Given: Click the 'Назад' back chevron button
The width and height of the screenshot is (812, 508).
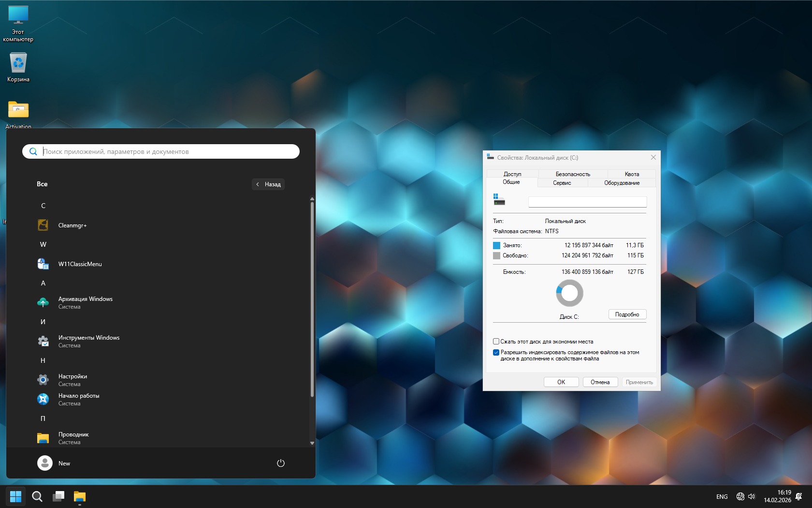Looking at the screenshot, I should [268, 184].
